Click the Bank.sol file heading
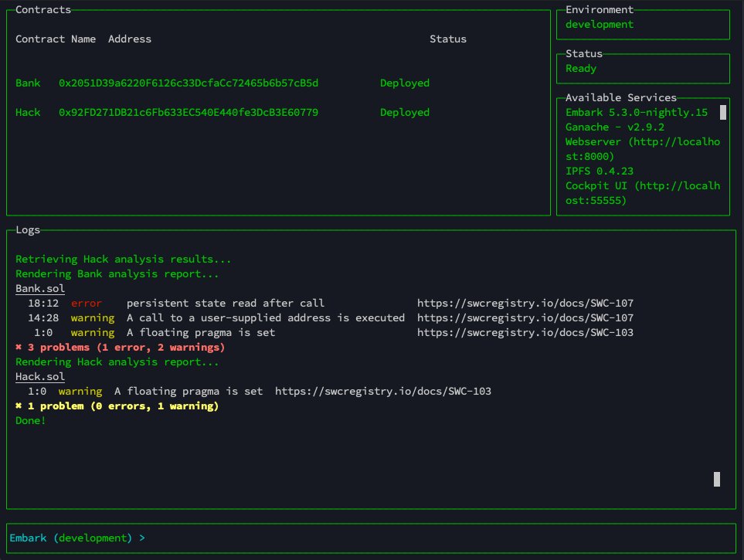Image resolution: width=744 pixels, height=560 pixels. tap(40, 289)
